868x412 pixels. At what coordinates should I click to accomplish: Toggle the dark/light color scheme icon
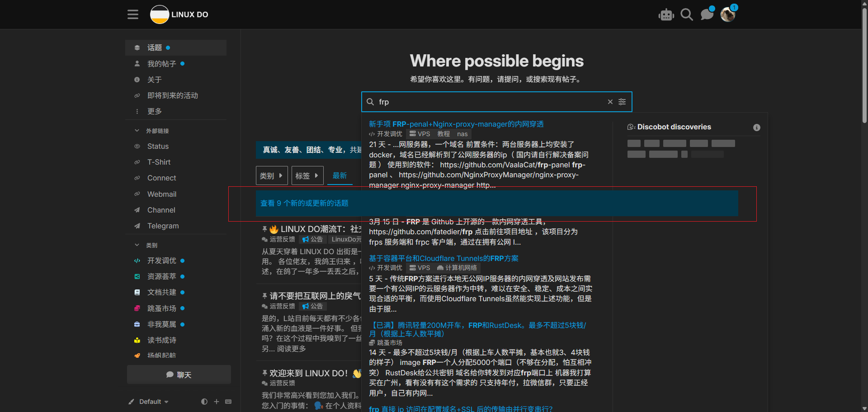(x=204, y=402)
